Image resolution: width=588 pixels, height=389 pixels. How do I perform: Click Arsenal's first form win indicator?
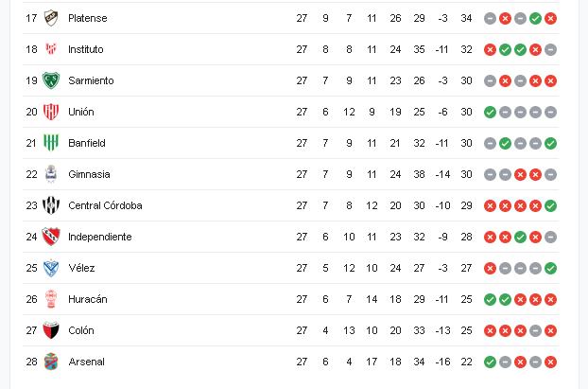[x=490, y=362]
